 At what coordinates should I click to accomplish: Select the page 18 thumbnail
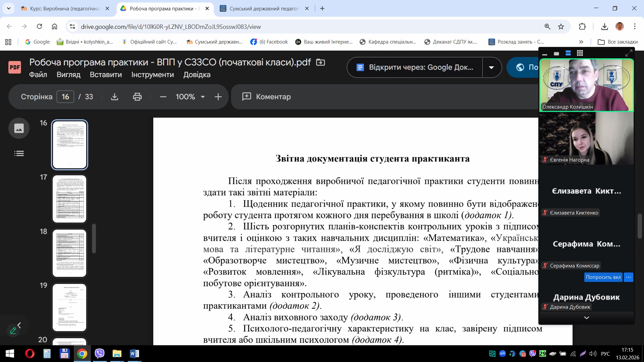click(69, 253)
